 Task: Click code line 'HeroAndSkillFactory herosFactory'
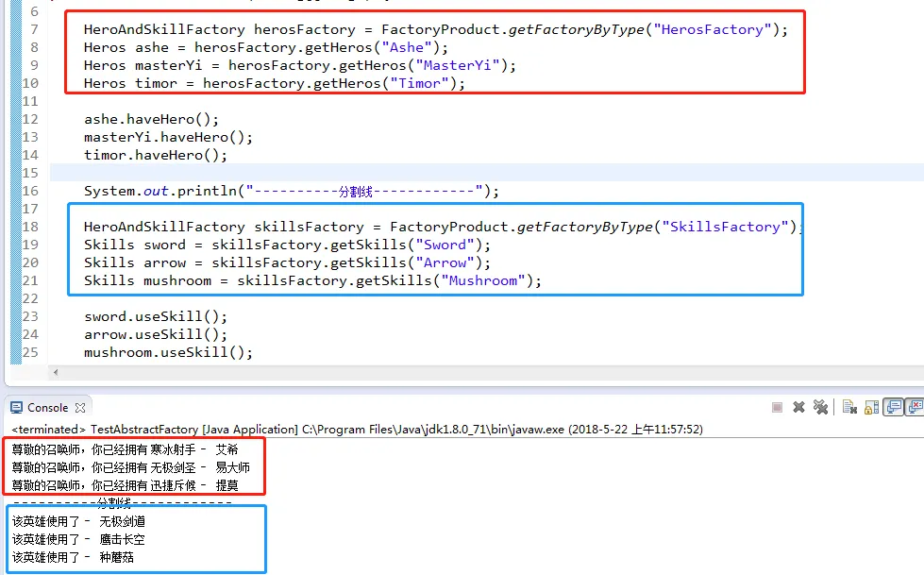click(435, 29)
